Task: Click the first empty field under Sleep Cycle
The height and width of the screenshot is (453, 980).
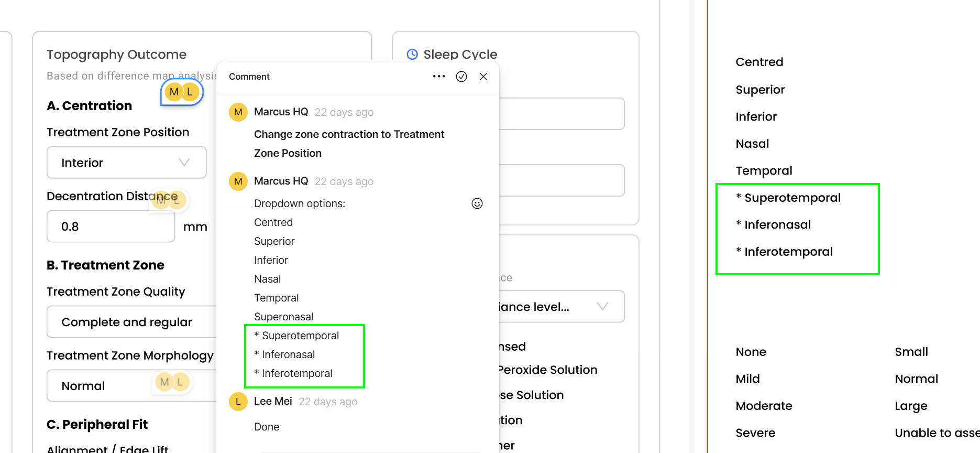Action: [x=561, y=114]
